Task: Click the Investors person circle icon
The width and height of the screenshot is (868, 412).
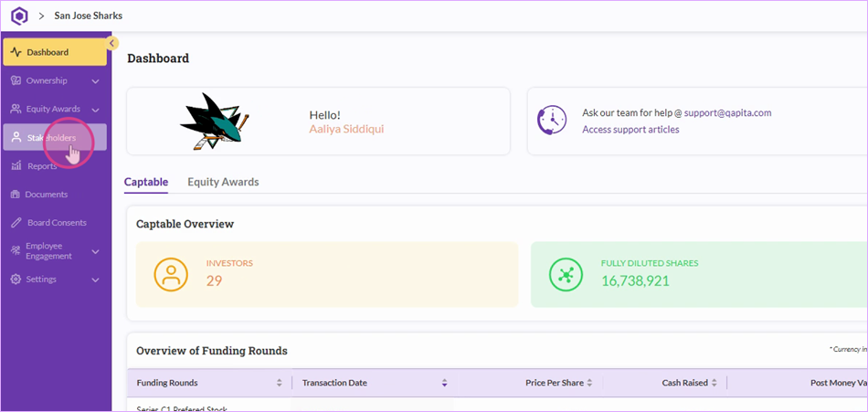Action: (171, 274)
